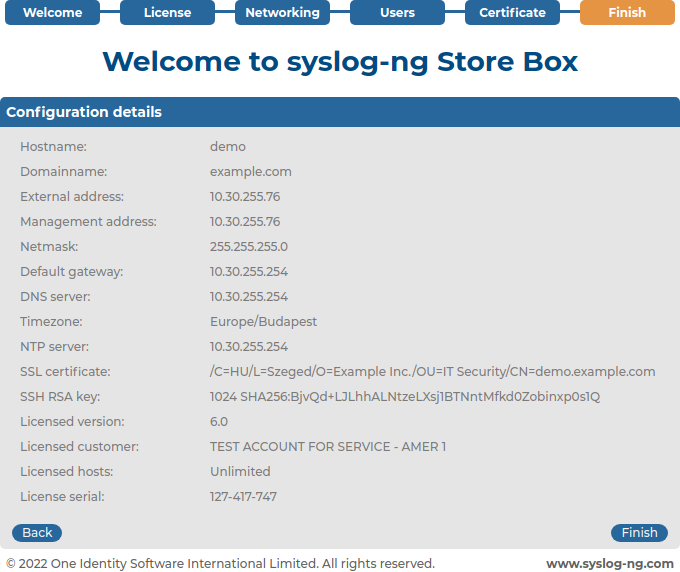
Task: Click the Default gateway value 10.30.255.254
Action: tap(249, 272)
